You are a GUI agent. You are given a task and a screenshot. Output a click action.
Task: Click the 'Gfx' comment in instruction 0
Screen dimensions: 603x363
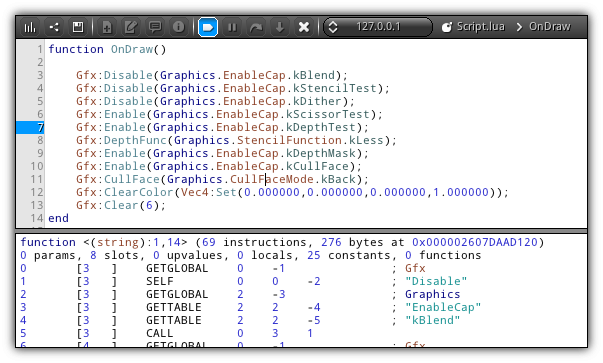click(x=415, y=268)
